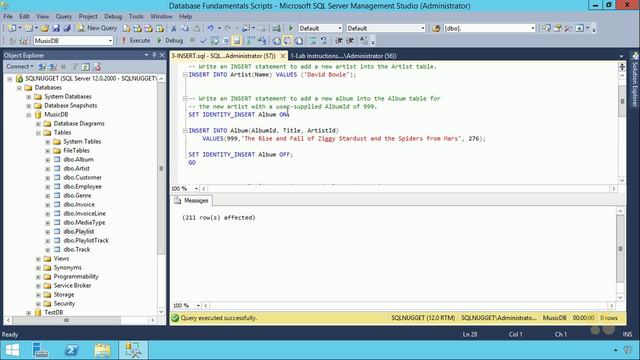Open the File menu
Screen dimensions: 640x360
pyautogui.click(x=8, y=16)
